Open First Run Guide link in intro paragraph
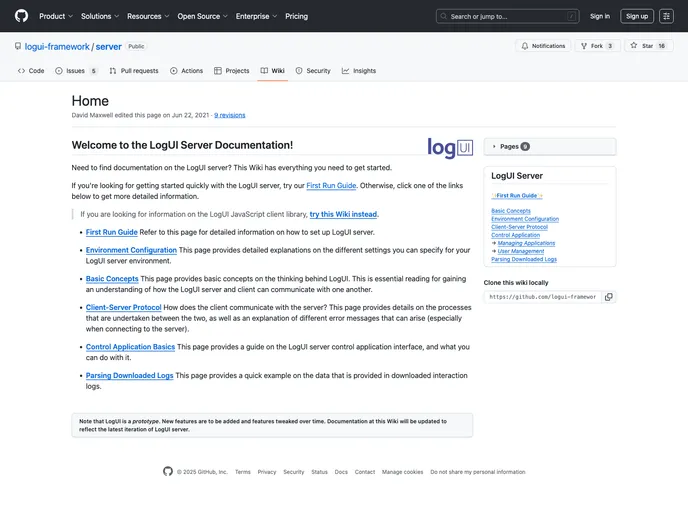The width and height of the screenshot is (688, 512). (331, 186)
